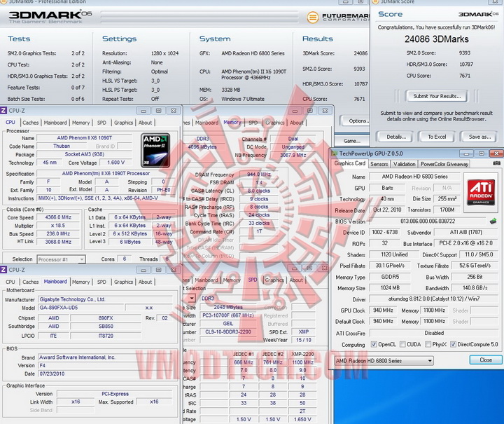Click the GPU-Z Name field

click(x=414, y=177)
